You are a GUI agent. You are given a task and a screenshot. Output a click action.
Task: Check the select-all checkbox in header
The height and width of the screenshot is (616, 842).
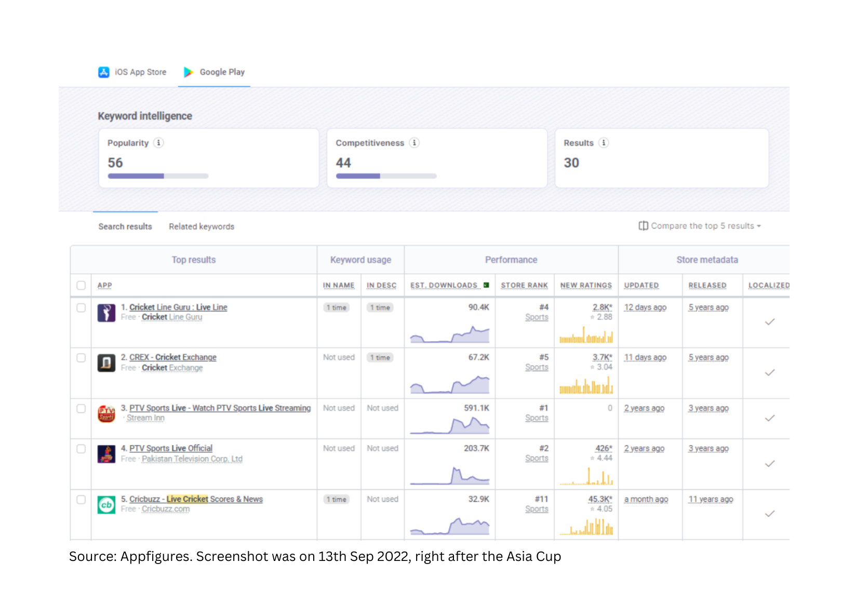[81, 285]
